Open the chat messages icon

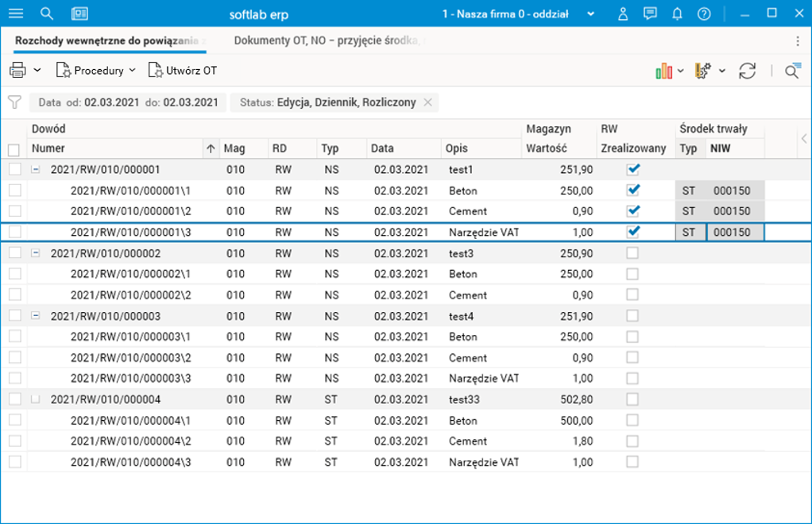point(650,13)
